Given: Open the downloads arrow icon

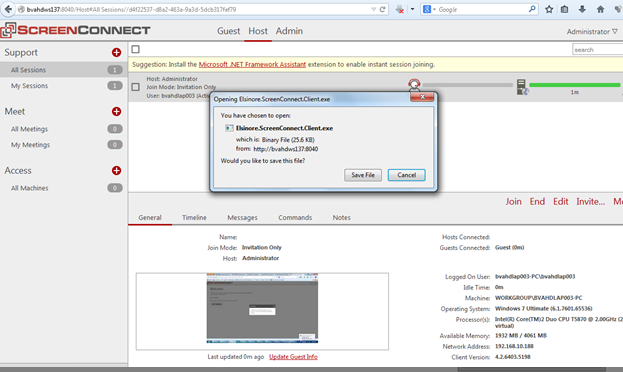Looking at the screenshot, I should pyautogui.click(x=582, y=9).
